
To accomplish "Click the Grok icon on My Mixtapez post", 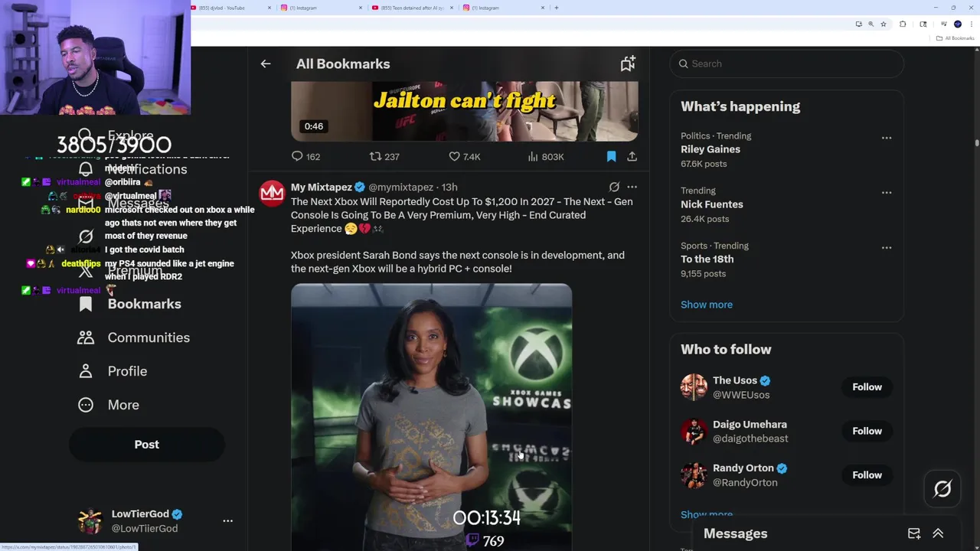I will click(614, 187).
